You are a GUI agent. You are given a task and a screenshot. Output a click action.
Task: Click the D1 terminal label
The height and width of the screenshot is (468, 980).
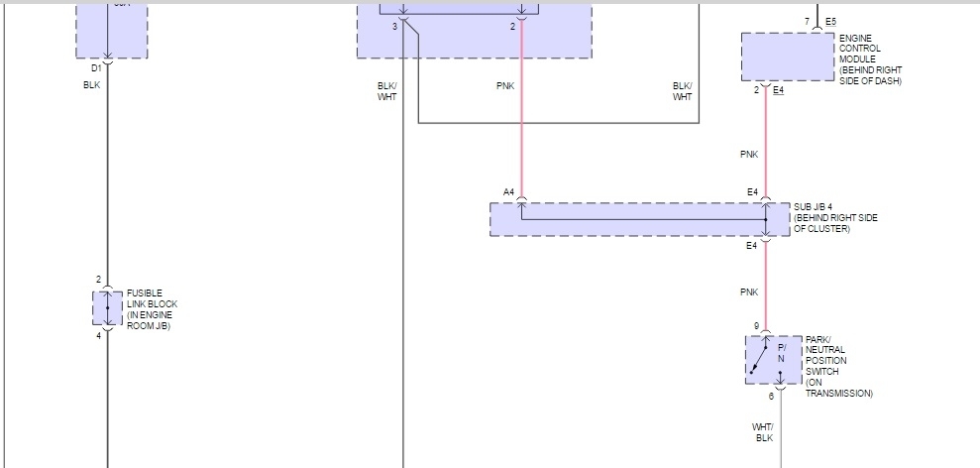[x=96, y=68]
